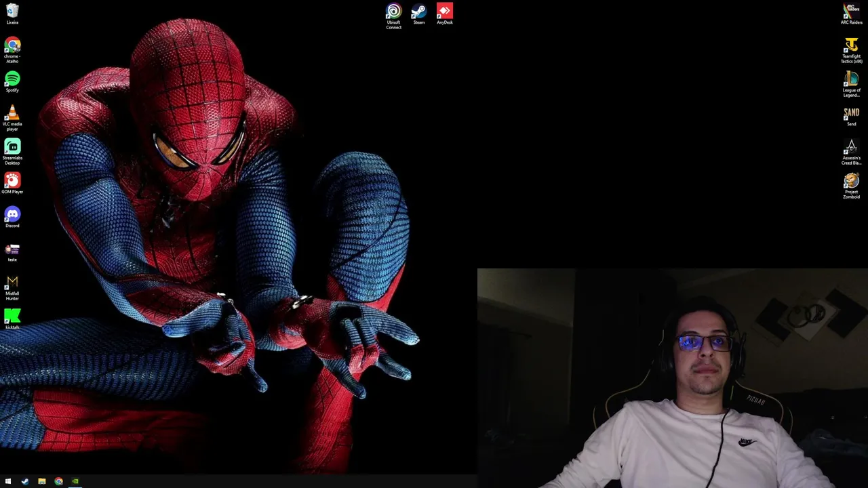This screenshot has height=488, width=868.
Task: Select the 'teste' desktop file icon
Action: click(12, 251)
